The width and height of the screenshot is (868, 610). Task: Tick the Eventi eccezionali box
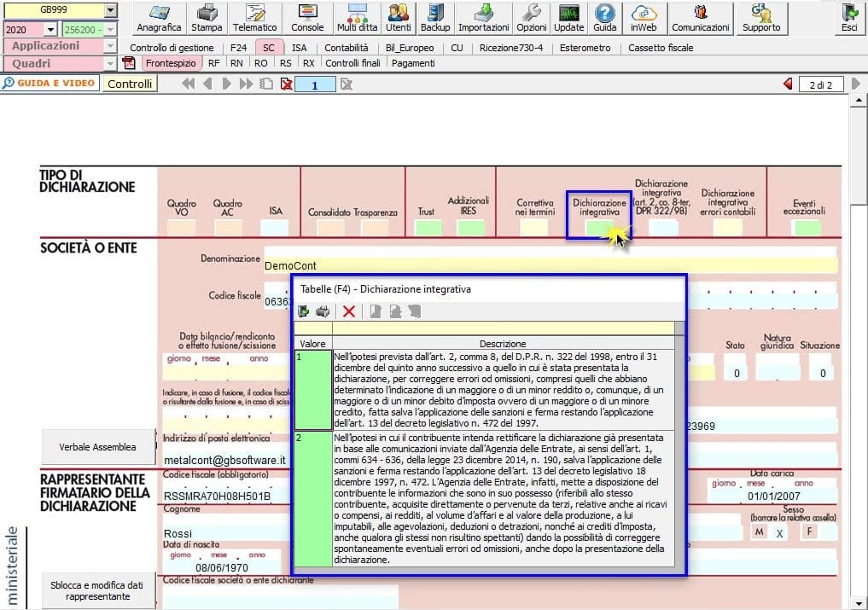807,228
